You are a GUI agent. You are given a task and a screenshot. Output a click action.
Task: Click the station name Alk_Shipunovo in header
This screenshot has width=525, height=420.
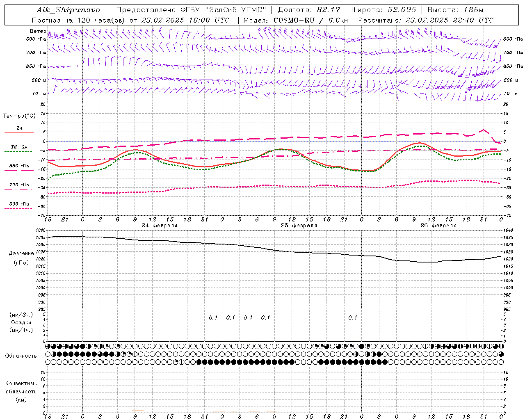(68, 10)
